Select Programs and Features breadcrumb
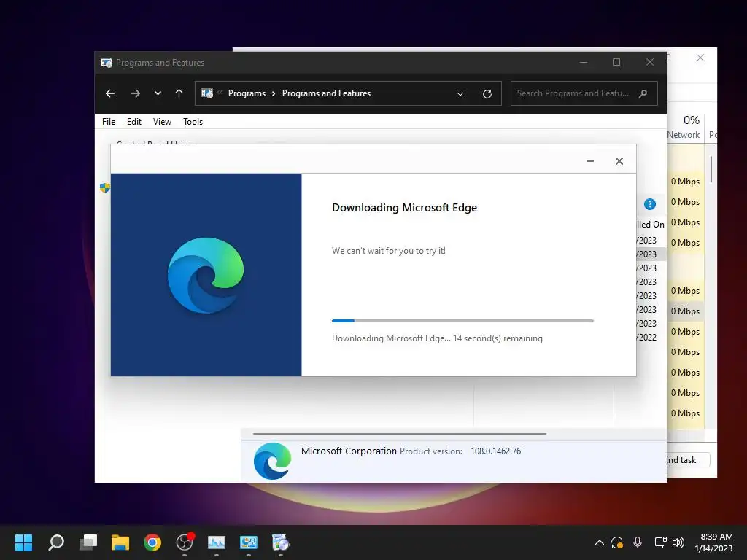Viewport: 747px width, 560px height. (326, 93)
